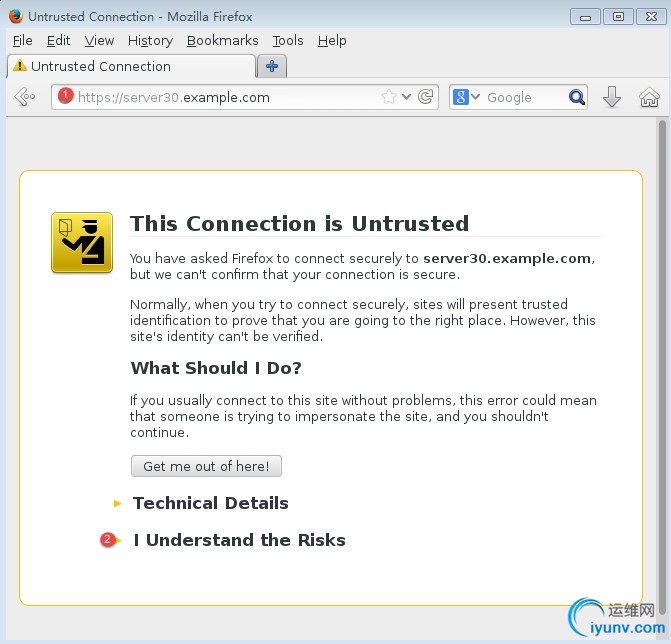Image resolution: width=671 pixels, height=644 pixels.
Task: Click the tab's yellow warning triangle icon
Action: coord(20,65)
